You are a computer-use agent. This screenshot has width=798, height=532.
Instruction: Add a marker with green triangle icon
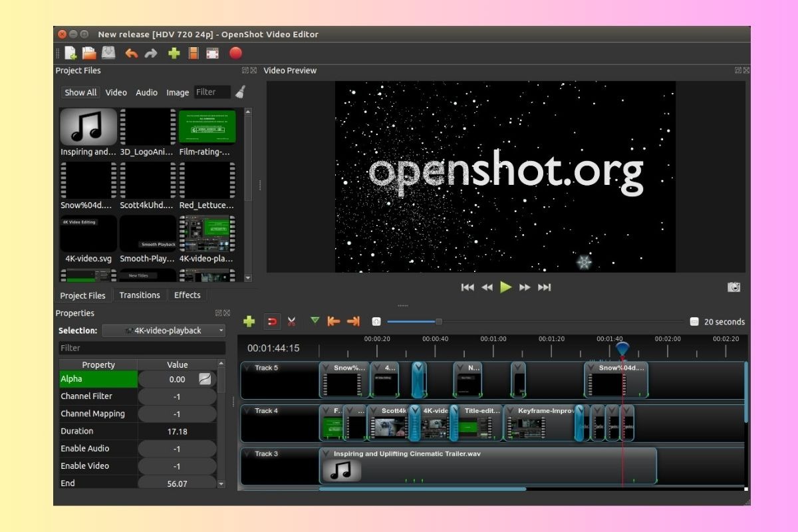(x=315, y=321)
